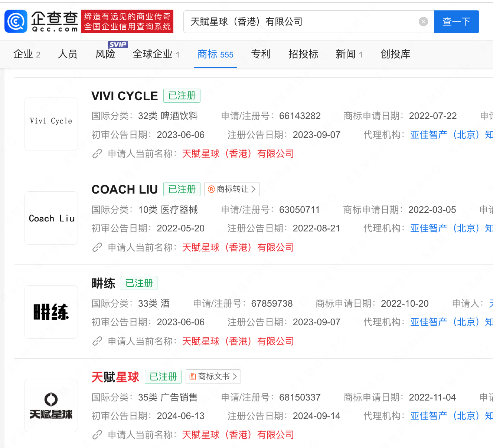Click the red slogan banner 缔造有远见的商业传奇
The height and width of the screenshot is (448, 493).
pos(127,22)
